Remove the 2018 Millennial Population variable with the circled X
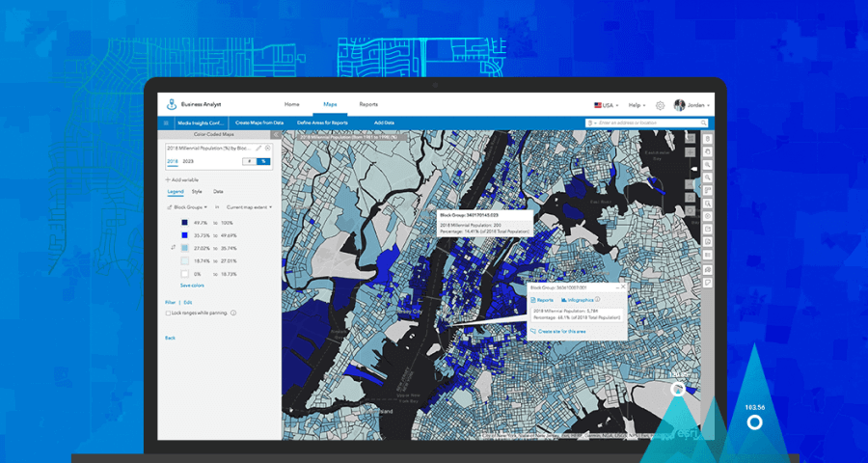 click(268, 148)
